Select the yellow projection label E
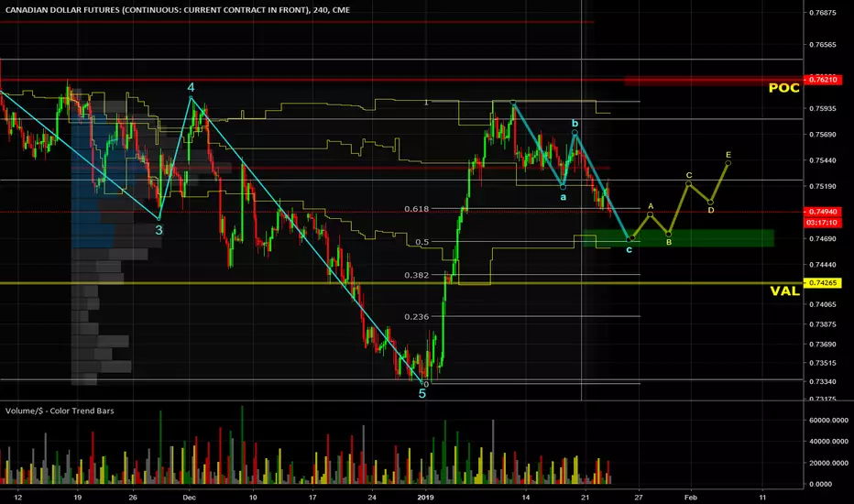The image size is (854, 504). 728,155
